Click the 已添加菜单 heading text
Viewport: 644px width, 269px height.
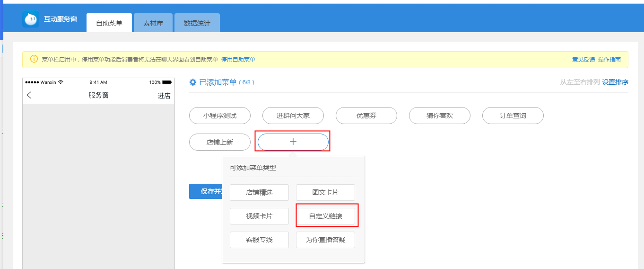point(218,82)
